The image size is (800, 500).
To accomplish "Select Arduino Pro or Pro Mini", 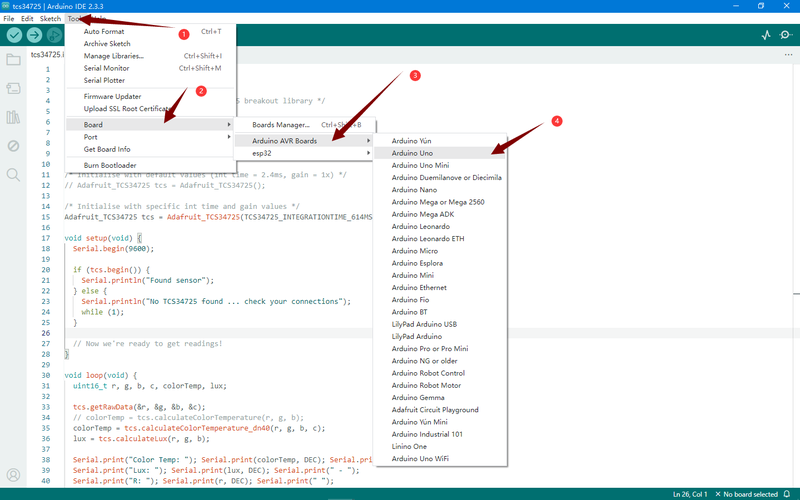I will pos(440,349).
